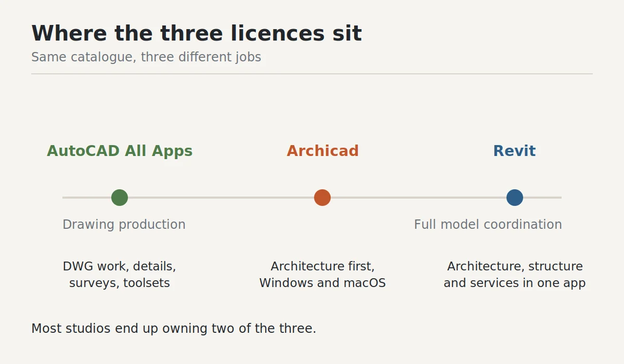Select the 'Archicad' heading

click(x=322, y=151)
